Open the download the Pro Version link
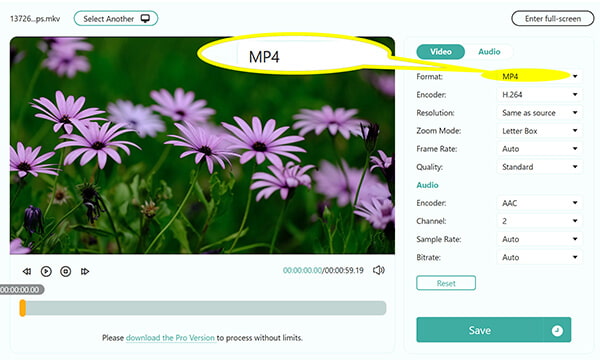The height and width of the screenshot is (360, 600). (x=170, y=338)
